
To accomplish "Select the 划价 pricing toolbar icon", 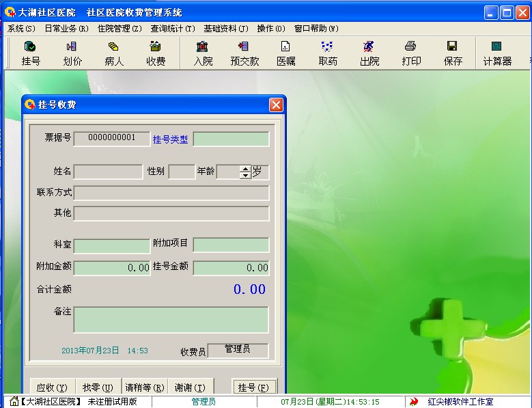I will click(72, 53).
